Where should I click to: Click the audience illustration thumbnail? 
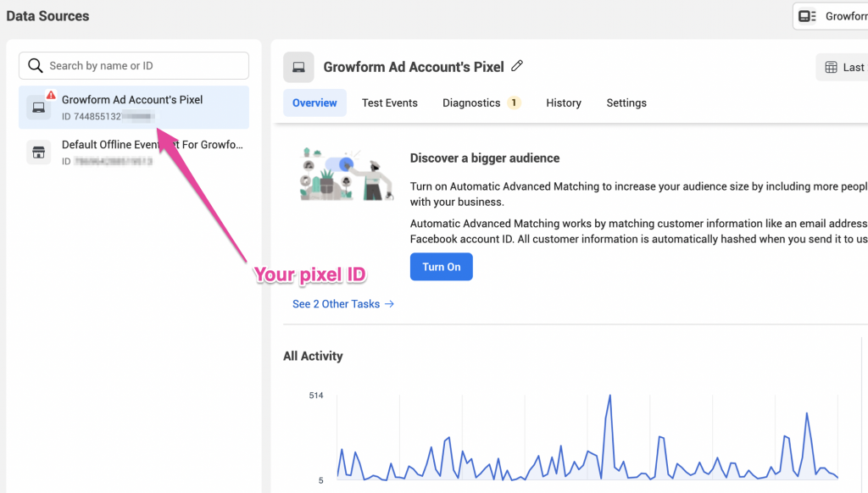(347, 174)
